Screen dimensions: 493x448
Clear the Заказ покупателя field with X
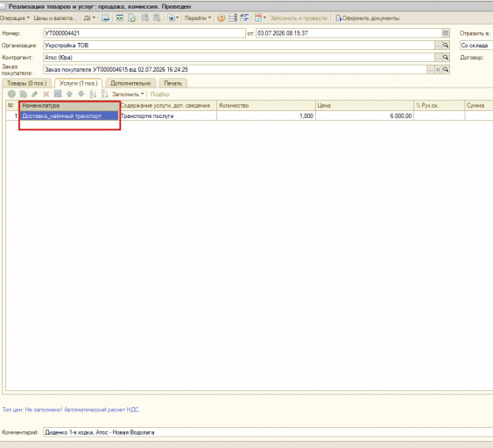click(438, 69)
